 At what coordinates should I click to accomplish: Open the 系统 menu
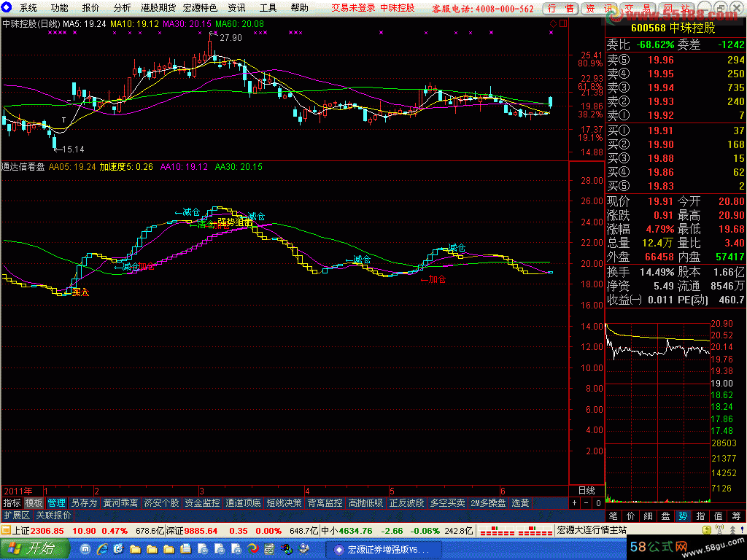pos(28,7)
